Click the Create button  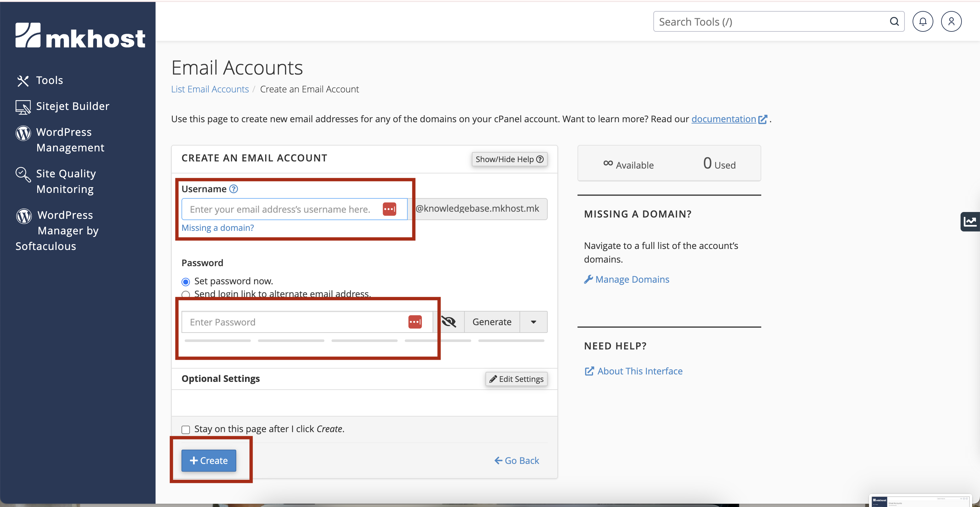(208, 461)
